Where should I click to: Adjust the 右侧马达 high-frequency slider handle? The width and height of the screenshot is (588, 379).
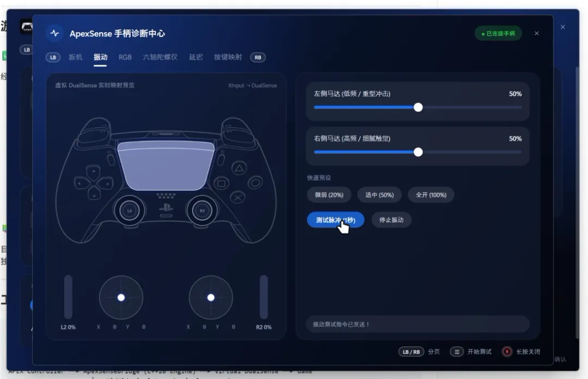[x=418, y=152]
